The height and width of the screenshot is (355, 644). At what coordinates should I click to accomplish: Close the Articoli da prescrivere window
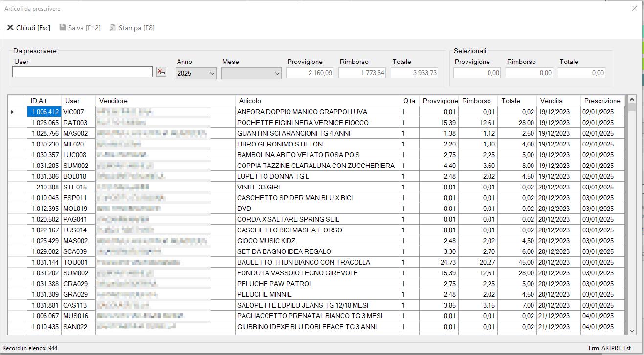[635, 8]
